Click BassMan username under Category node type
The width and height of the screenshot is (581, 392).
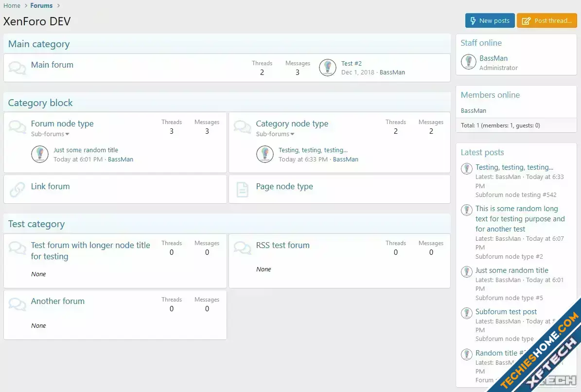point(346,159)
